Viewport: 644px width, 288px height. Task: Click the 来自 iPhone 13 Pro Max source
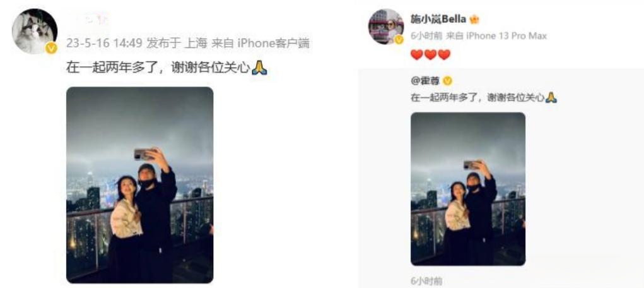[496, 36]
